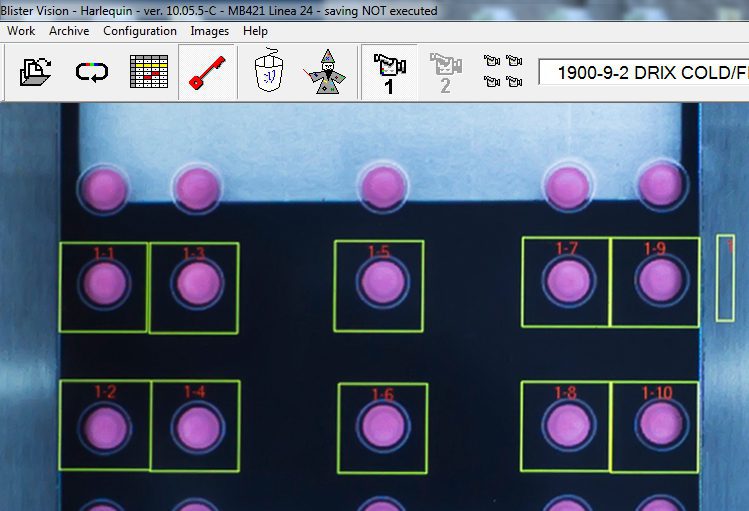The height and width of the screenshot is (511, 749).
Task: Open the Images menu
Action: [210, 31]
